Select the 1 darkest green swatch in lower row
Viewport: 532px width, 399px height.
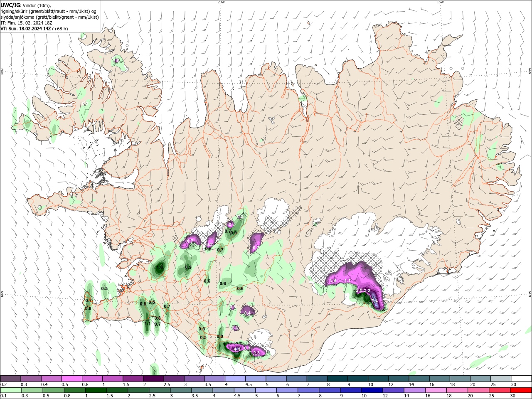pyautogui.click(x=96, y=390)
